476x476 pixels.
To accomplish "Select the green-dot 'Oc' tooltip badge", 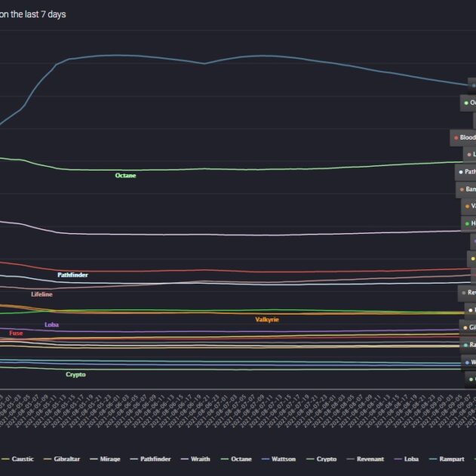I will 468,103.
